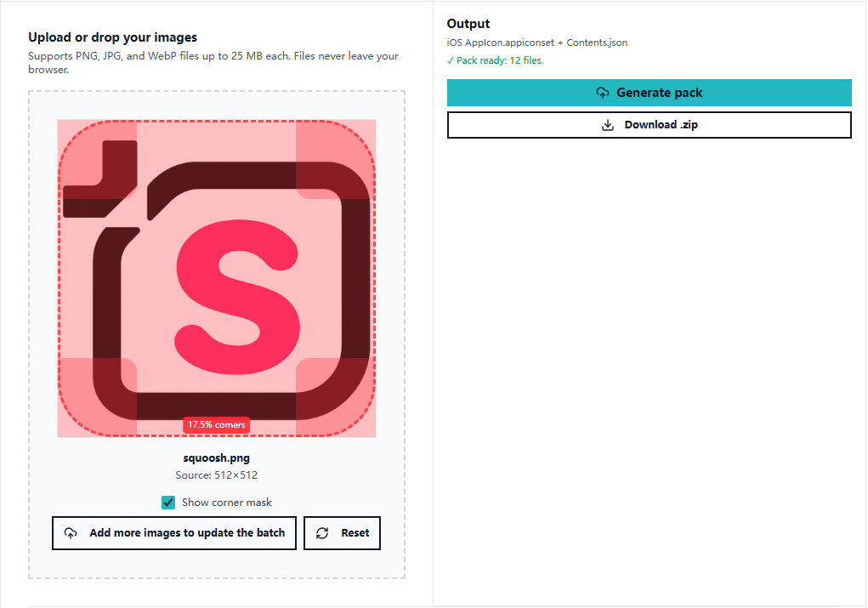
Task: Click the 'Pack ready: 12 files' status message
Action: point(496,60)
